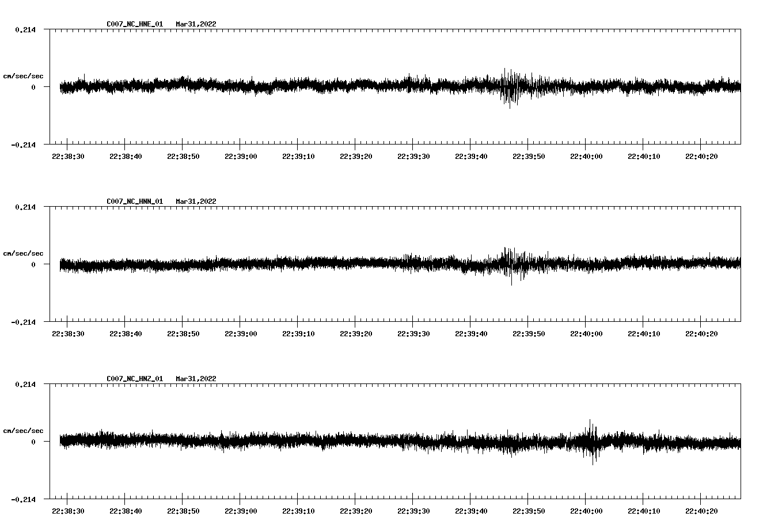Click the zero axis label on HNE plot
782x532 pixels.
click(33, 88)
